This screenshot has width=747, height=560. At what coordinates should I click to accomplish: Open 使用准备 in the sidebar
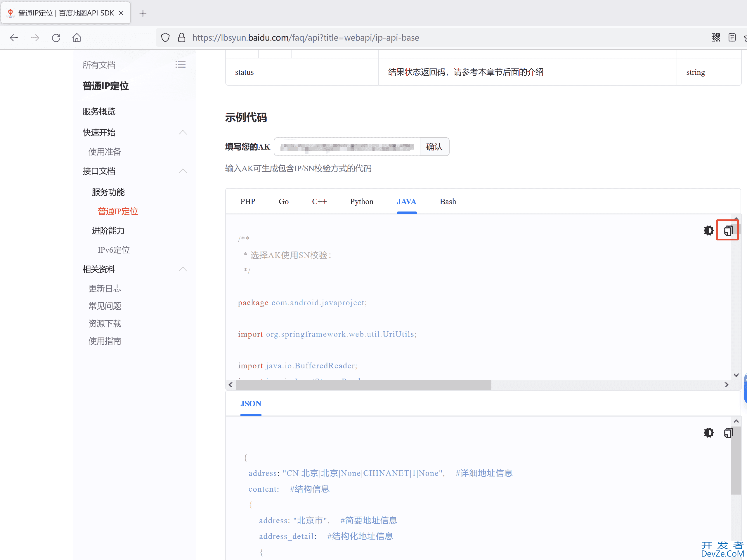point(105,152)
